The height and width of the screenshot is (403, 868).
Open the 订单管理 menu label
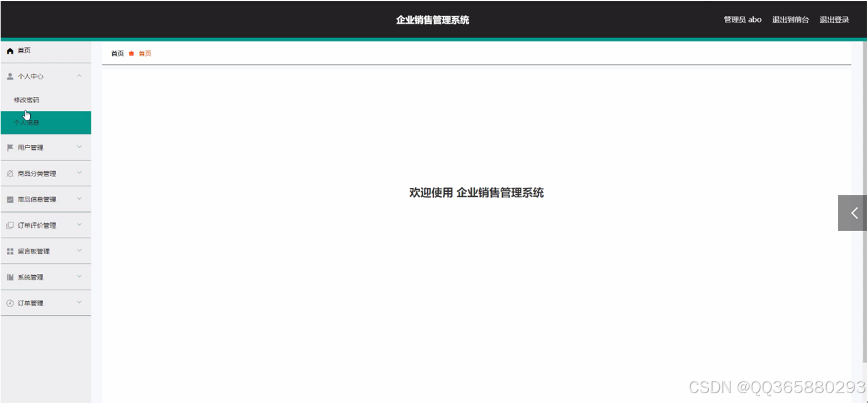click(x=30, y=303)
